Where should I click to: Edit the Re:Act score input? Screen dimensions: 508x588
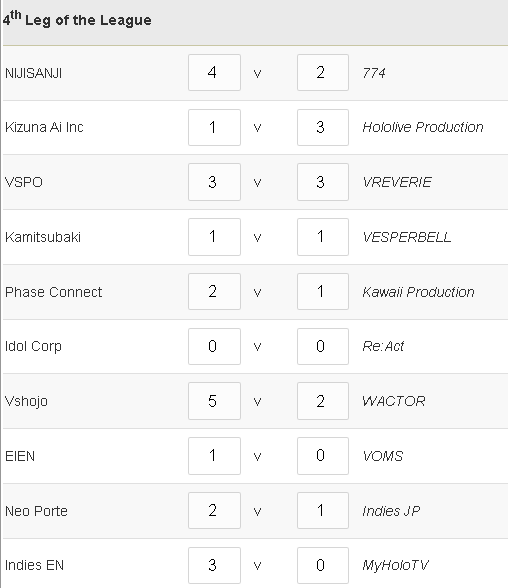(x=323, y=346)
